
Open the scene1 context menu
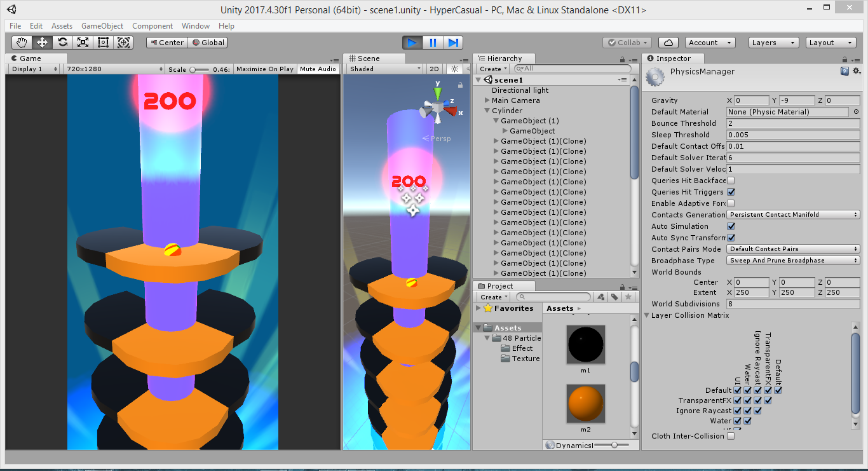pos(623,80)
